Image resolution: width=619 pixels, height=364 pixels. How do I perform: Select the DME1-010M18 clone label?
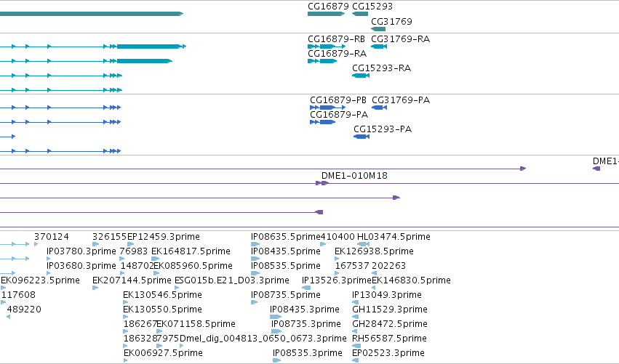tap(354, 176)
